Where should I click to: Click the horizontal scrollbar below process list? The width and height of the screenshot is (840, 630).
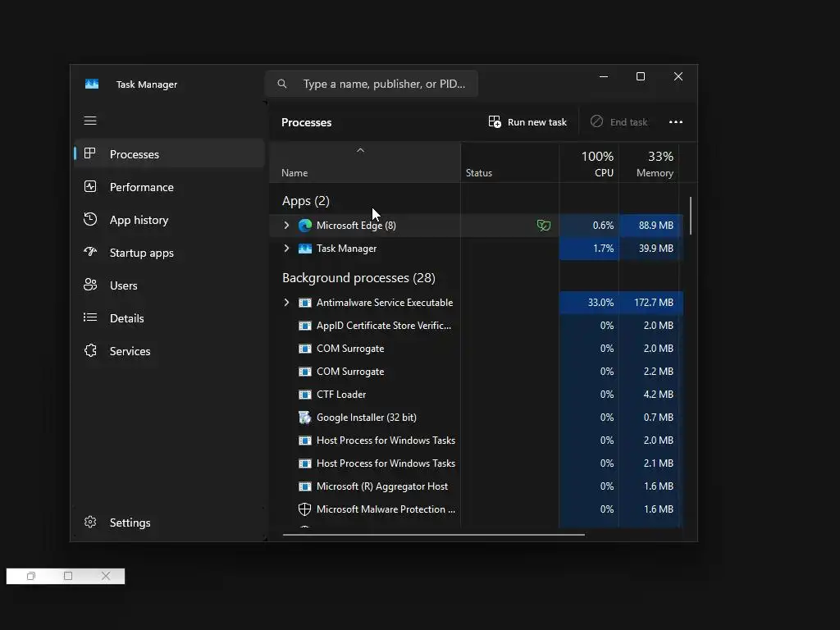tap(433, 534)
